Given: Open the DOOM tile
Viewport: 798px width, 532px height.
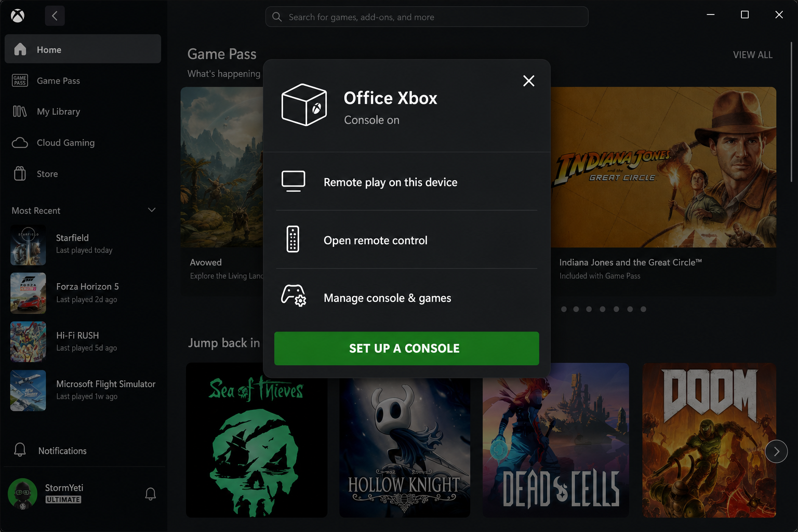Looking at the screenshot, I should pyautogui.click(x=709, y=440).
